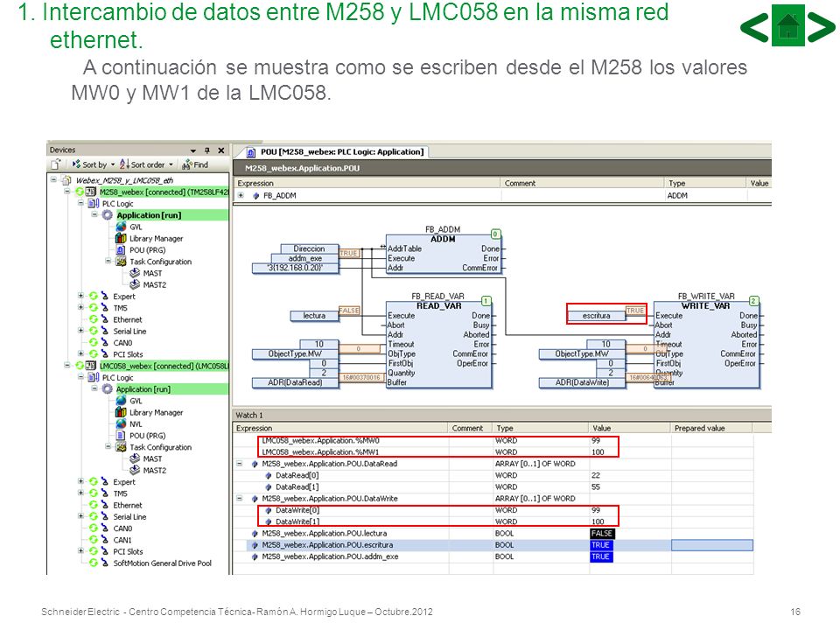Expand the Expert node under LMC058_webex
This screenshot has height=630, width=840.
(x=80, y=481)
